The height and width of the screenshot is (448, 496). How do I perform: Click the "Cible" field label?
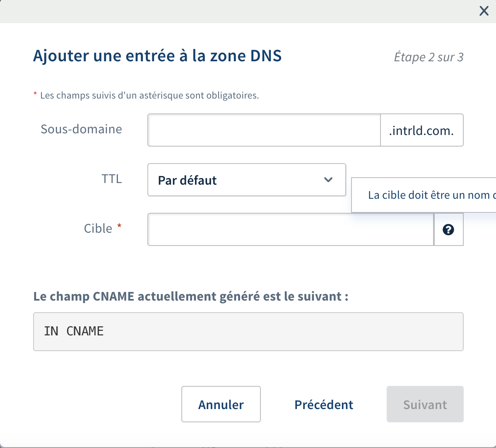pyautogui.click(x=98, y=229)
